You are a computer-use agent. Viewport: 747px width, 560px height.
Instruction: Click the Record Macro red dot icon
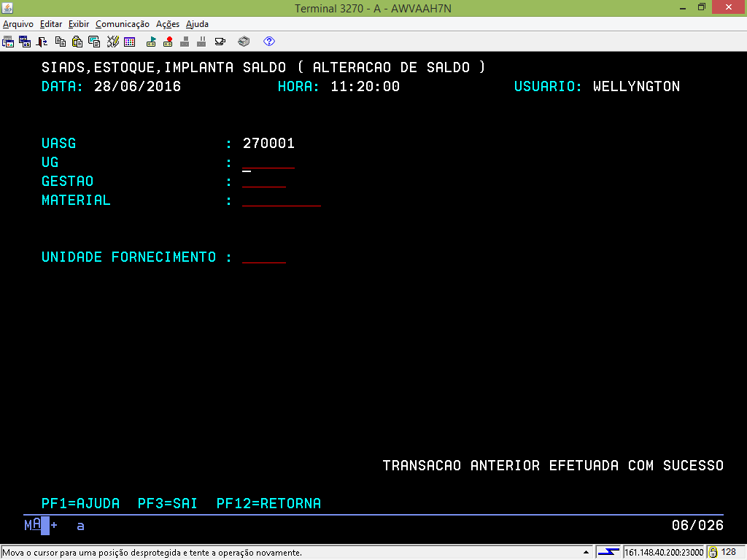pyautogui.click(x=168, y=42)
